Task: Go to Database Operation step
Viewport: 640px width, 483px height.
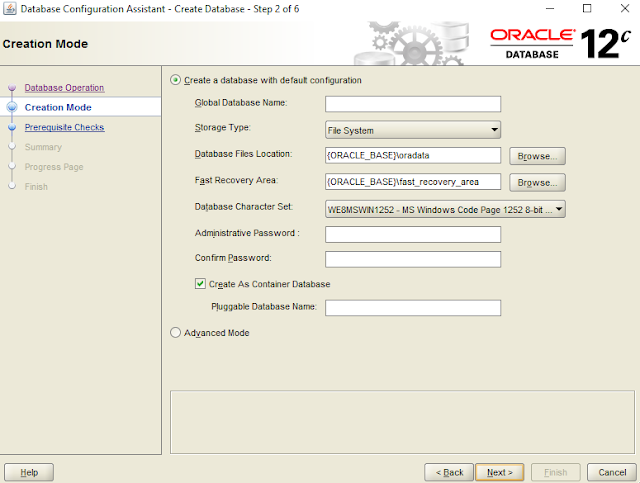Action: (64, 88)
